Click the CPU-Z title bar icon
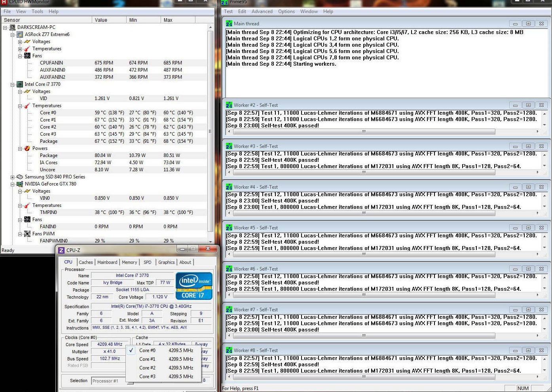Viewport: 552px width, 392px height. point(61,250)
